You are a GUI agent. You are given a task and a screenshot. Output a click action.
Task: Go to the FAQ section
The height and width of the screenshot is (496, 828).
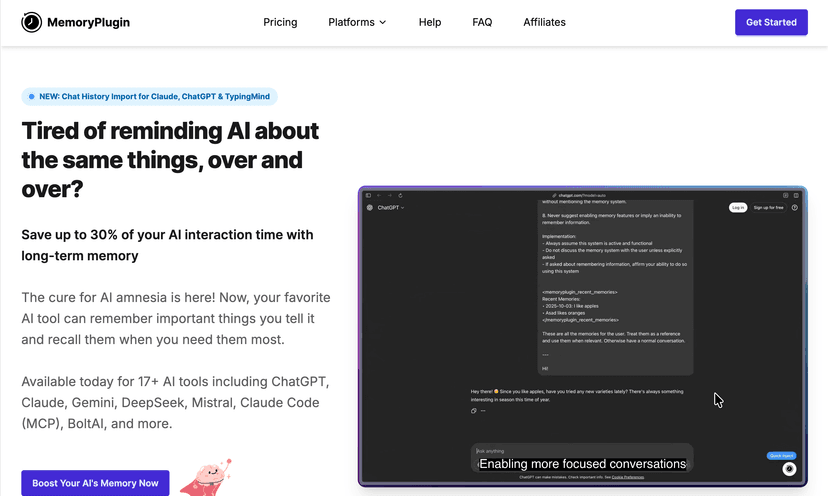482,22
